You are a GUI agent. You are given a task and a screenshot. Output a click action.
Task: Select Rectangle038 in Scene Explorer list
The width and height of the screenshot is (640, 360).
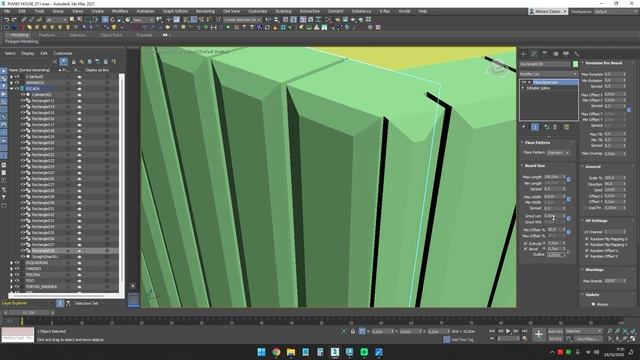(x=43, y=251)
